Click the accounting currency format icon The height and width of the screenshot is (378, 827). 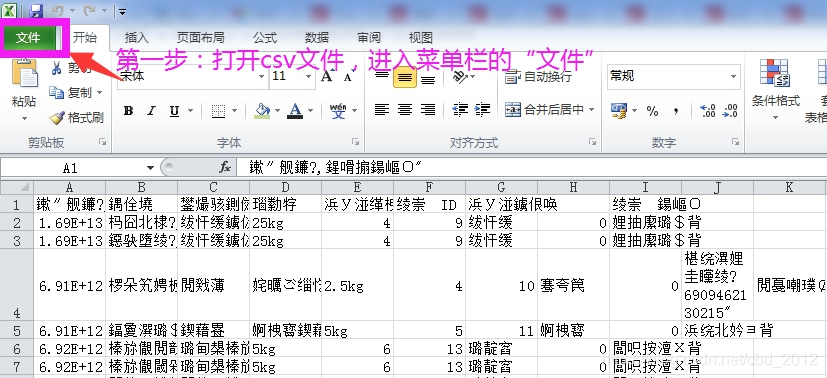(618, 110)
